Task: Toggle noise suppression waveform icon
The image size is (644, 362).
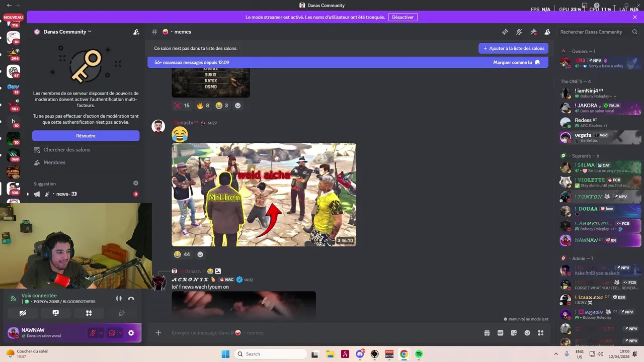Action: (x=119, y=298)
